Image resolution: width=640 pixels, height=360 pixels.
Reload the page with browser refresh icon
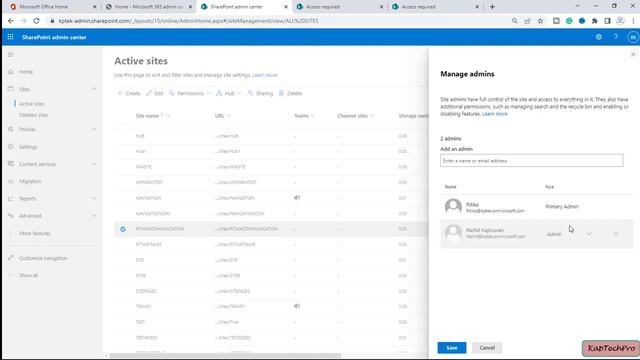tap(36, 21)
